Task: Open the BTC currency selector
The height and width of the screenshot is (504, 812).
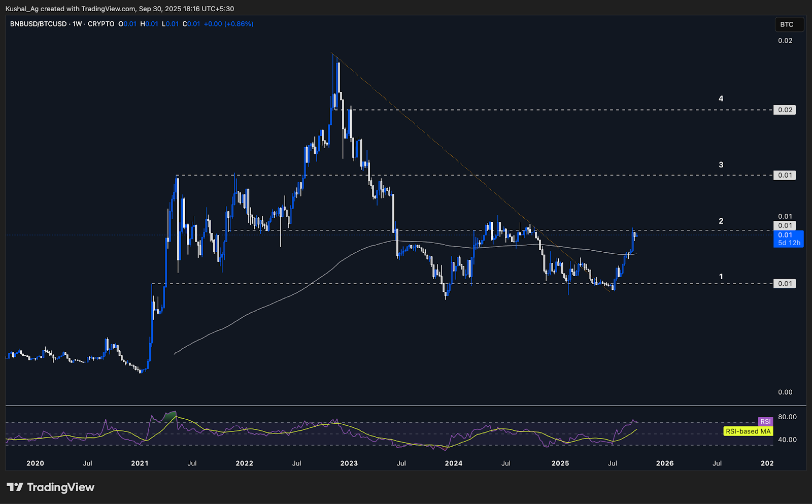Action: point(788,24)
